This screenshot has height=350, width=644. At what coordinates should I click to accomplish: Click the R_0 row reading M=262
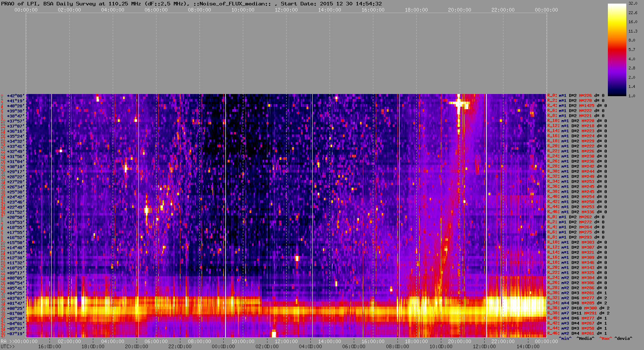click(576, 217)
